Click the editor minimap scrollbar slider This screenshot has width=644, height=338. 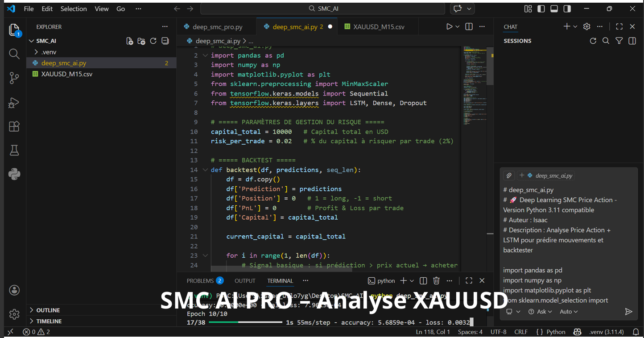pos(490,67)
